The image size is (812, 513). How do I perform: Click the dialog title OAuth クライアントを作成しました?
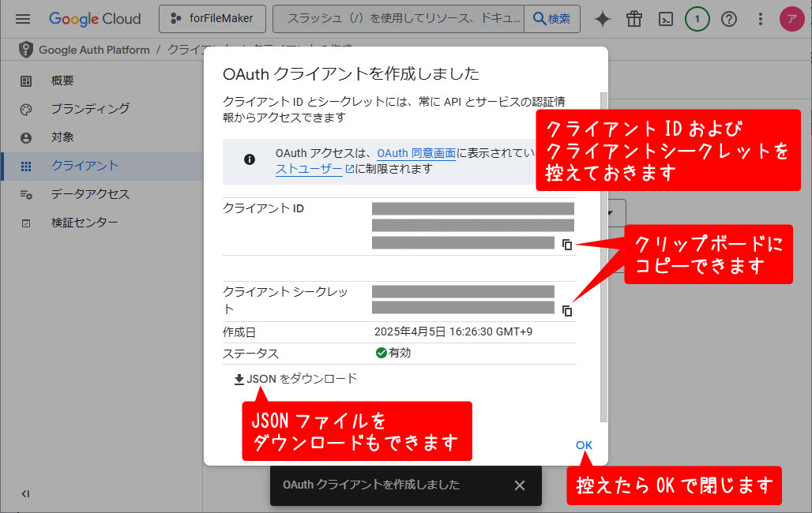pos(351,74)
